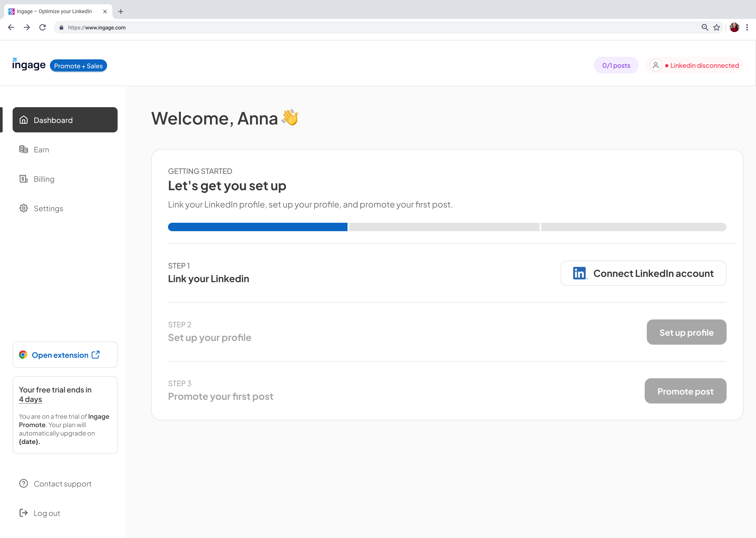Click the browser address bar URL
The image size is (756, 538).
(97, 28)
